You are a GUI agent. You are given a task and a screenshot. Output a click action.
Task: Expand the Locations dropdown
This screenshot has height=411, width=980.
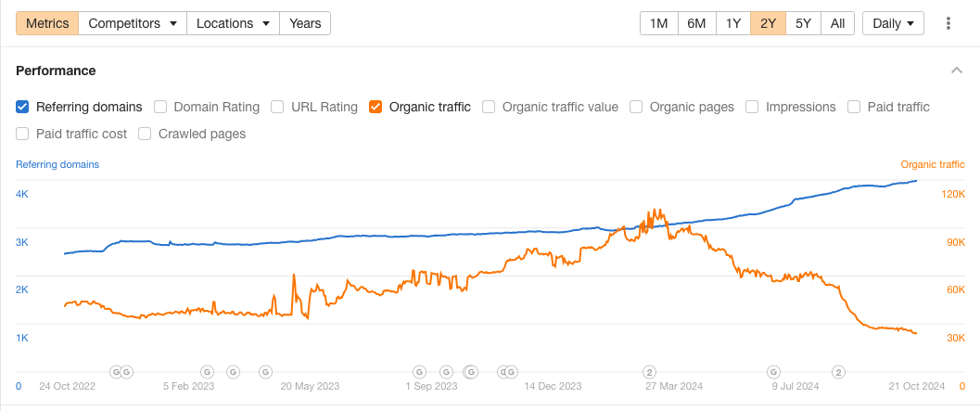click(x=233, y=23)
